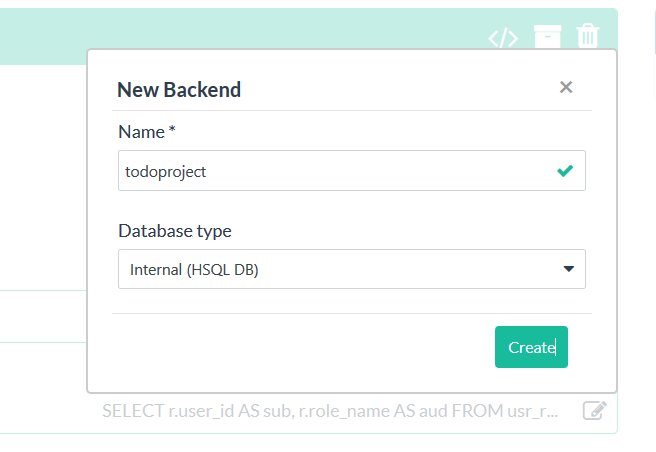Click the trash can delete icon

588,36
